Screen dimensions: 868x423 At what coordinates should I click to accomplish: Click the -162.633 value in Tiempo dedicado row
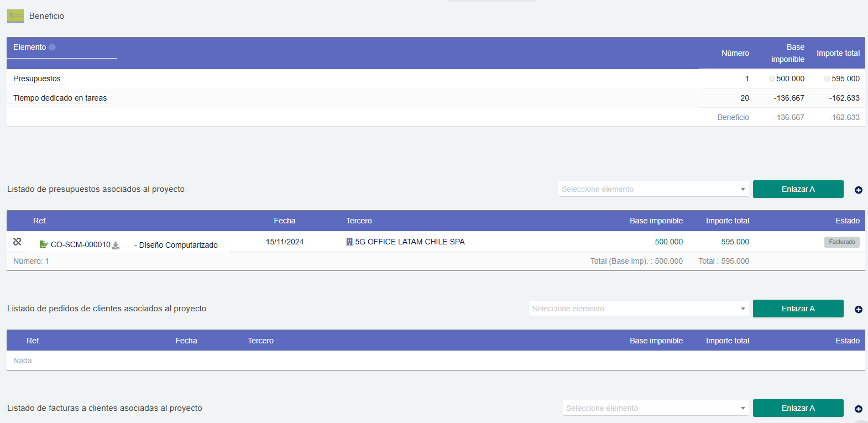tap(844, 98)
